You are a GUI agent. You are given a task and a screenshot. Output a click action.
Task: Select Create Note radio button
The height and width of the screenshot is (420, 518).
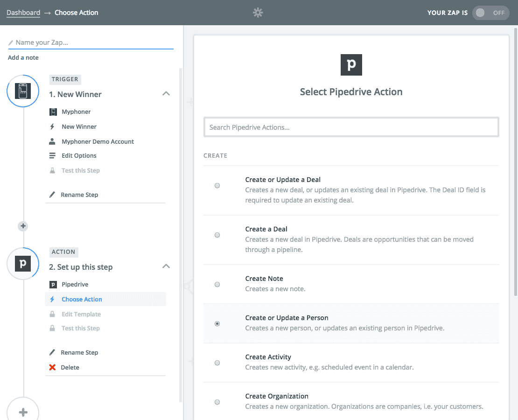click(217, 285)
